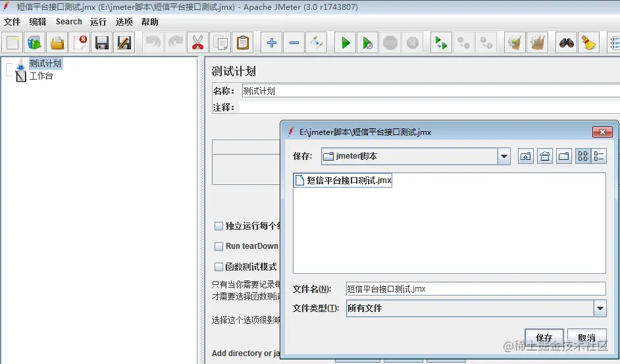This screenshot has height=364, width=620.
Task: Click the Toggle enable/disable icon
Action: coord(317,42)
